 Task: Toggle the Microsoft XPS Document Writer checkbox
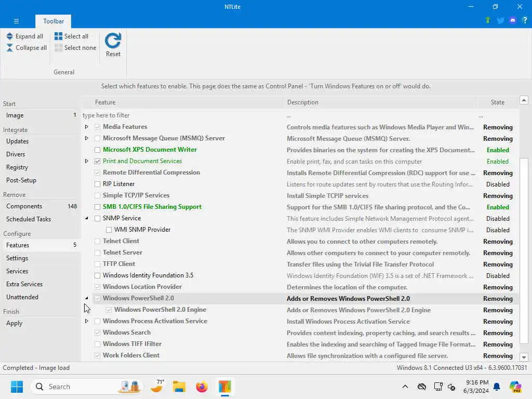pos(97,150)
